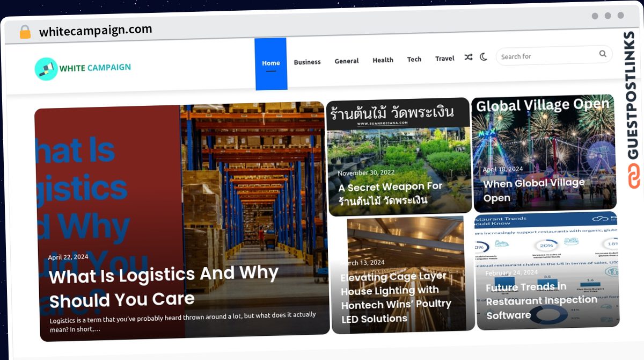
Task: Open 'Future Trends in Restaurant Inspection Software'
Action: click(x=541, y=301)
